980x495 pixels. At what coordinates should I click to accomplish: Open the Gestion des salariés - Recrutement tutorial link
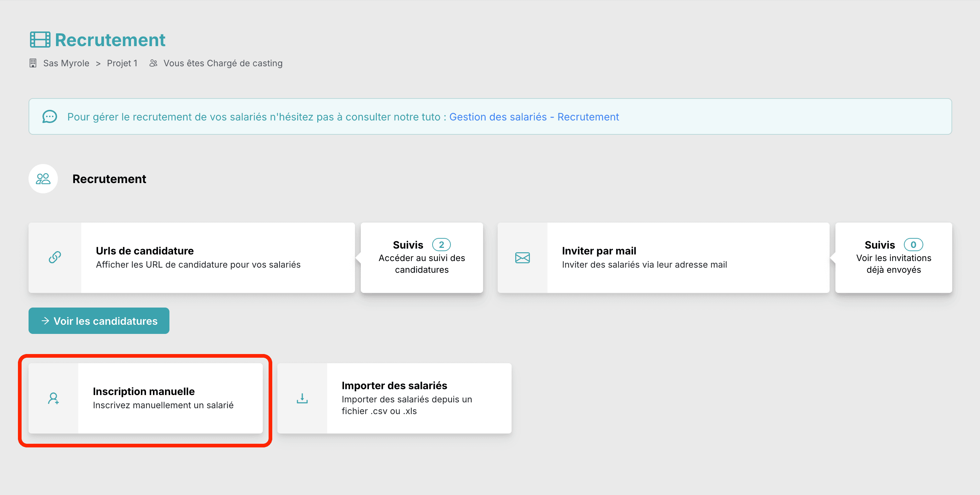[534, 117]
